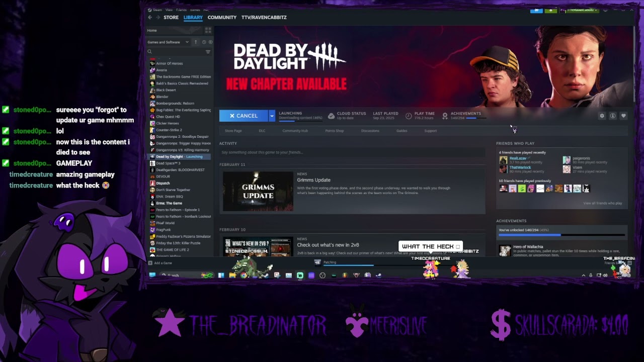
Task: Expand the Games and Software filter dropdown
Action: (168, 42)
